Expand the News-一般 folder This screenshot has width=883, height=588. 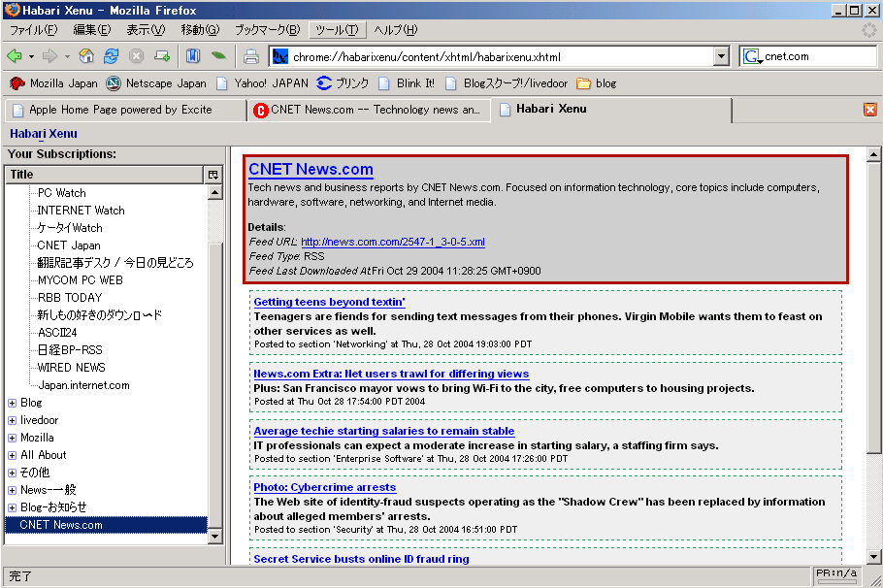[12, 490]
